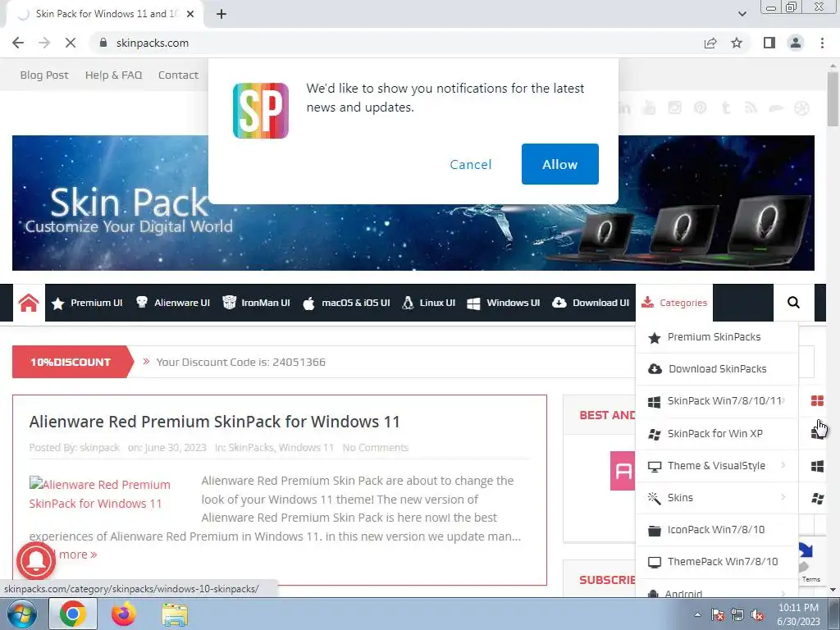
Task: Expand Theme & VisualStyle submenu arrow
Action: [x=783, y=464]
